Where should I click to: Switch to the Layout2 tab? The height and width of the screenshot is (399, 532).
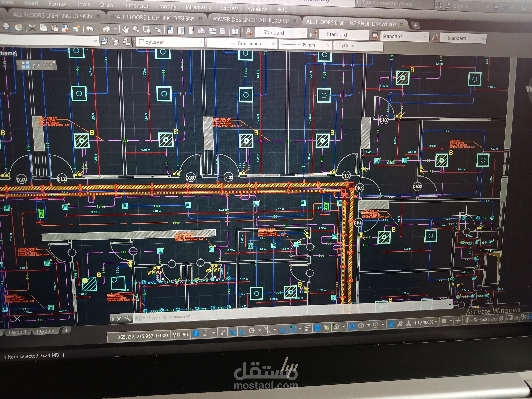point(46,331)
